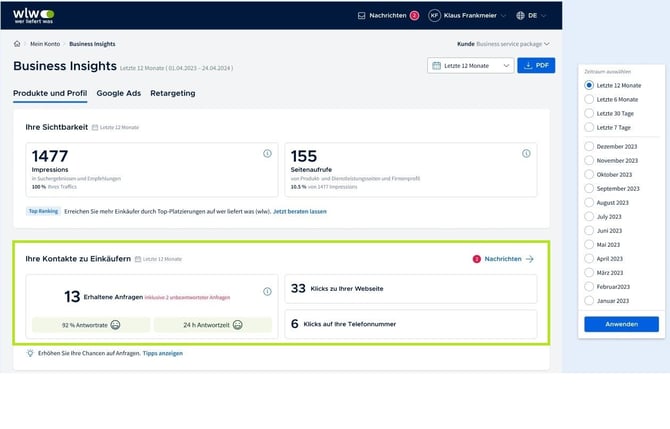Viewport: 670px width, 429px height.
Task: Choose July 2023 radio button
Action: [x=589, y=217]
